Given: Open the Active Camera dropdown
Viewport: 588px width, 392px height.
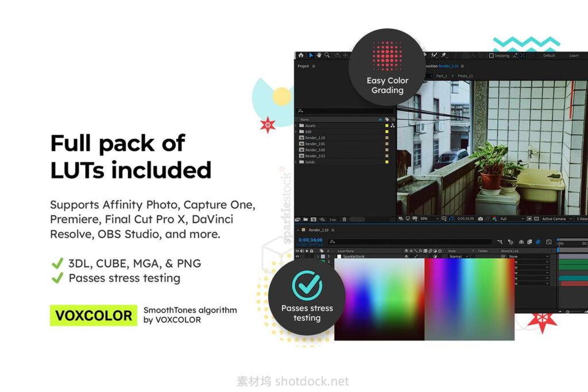Looking at the screenshot, I should pos(557,219).
